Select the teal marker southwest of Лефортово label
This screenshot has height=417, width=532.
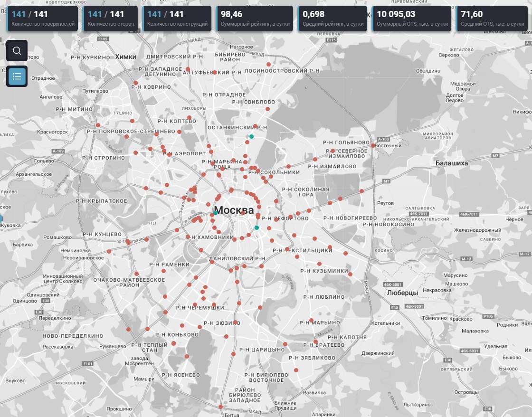click(256, 227)
